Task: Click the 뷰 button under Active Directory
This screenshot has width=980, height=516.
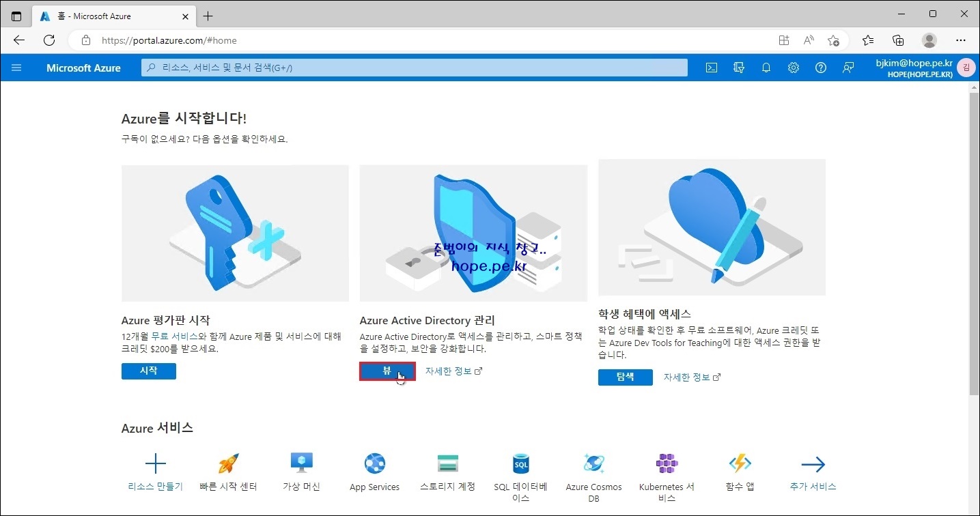Action: (387, 371)
